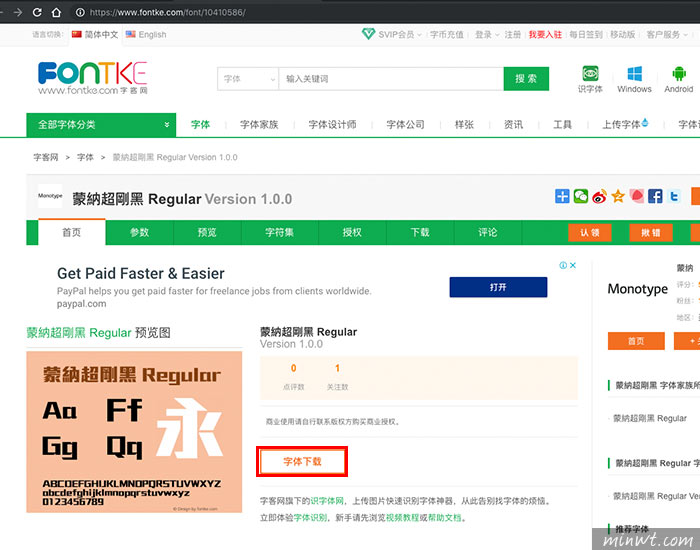Screen dimensions: 700x550
Task: Click the browser forward arrow
Action: pyautogui.click(x=18, y=12)
